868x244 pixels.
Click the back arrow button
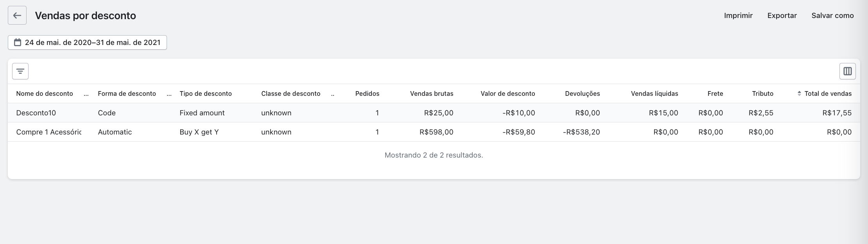pos(17,16)
